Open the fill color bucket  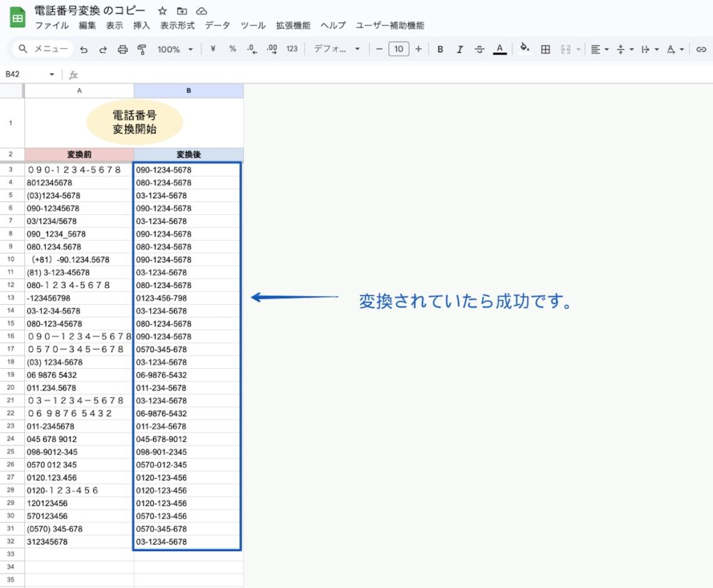click(x=524, y=48)
